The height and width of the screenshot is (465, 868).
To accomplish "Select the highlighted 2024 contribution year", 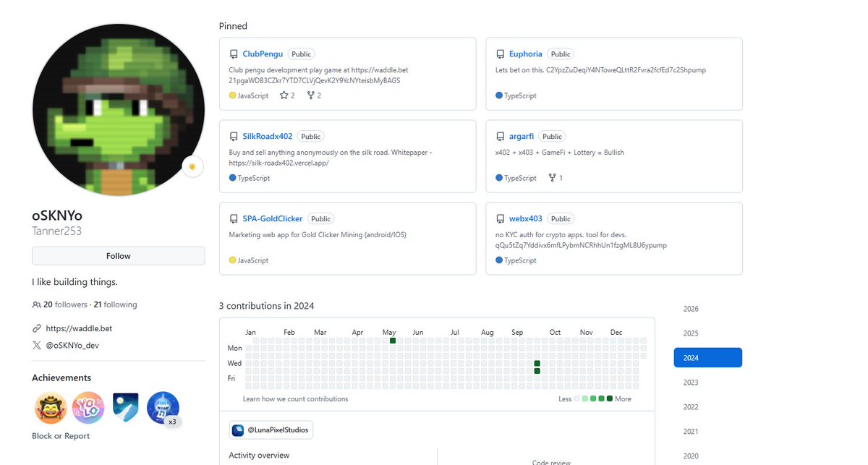I will [x=707, y=358].
